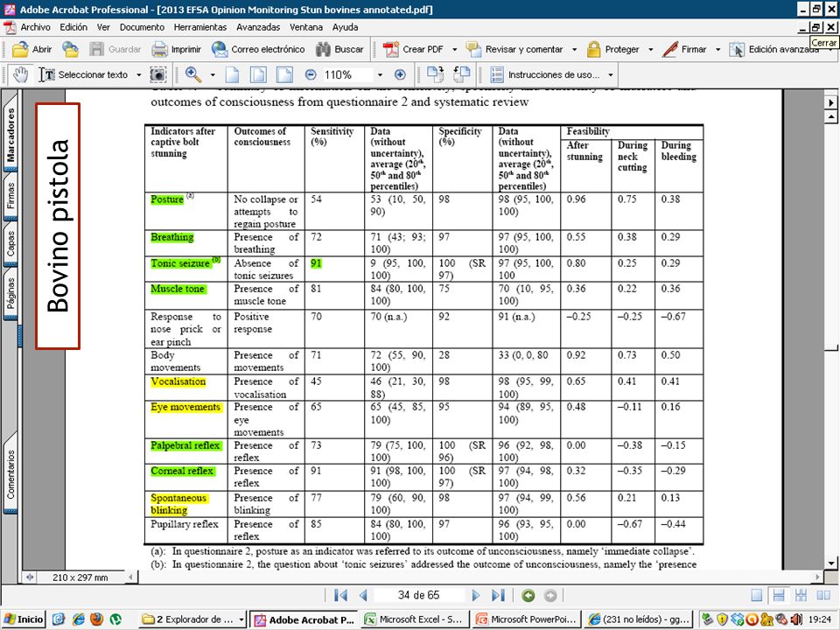The width and height of the screenshot is (840, 630).
Task: Click the Windows Inicio start button
Action: [24, 619]
